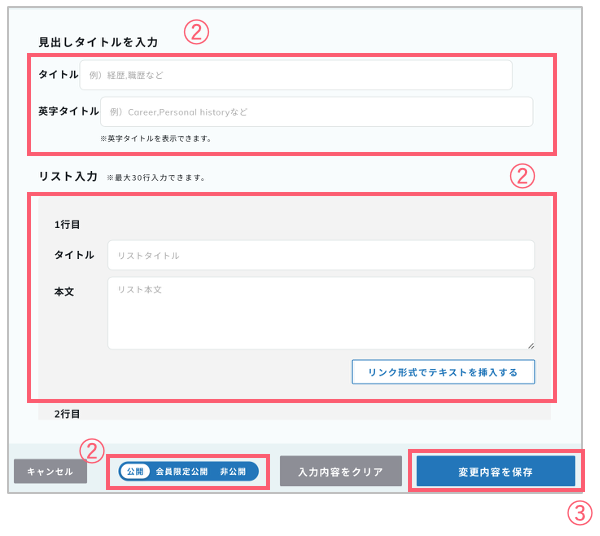Click the textarea resize handle corner
Screen dimensions: 600x536
point(531,346)
